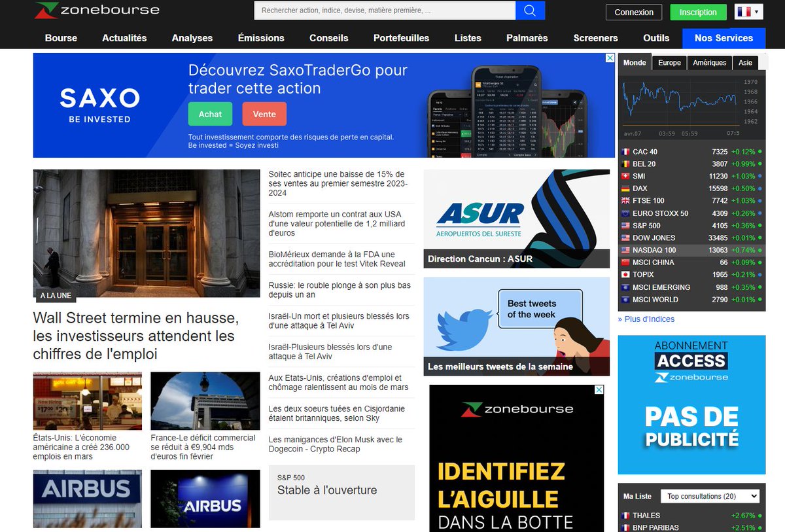Click the green Inscription button

[x=698, y=12]
